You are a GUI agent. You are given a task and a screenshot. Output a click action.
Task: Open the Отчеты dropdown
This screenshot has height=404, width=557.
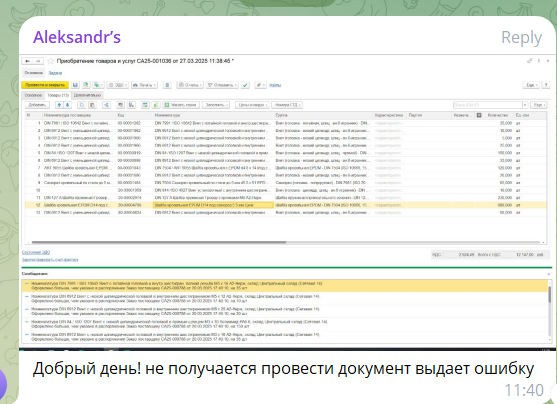pos(190,85)
